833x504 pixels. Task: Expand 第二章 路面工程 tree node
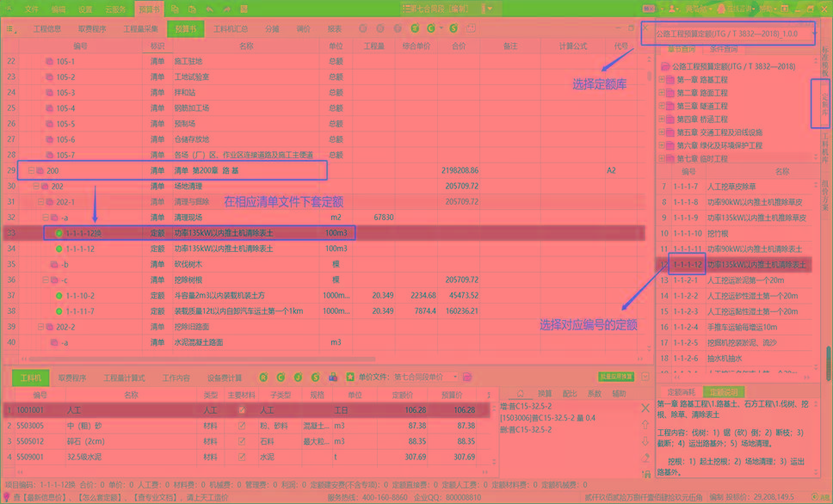pyautogui.click(x=662, y=93)
